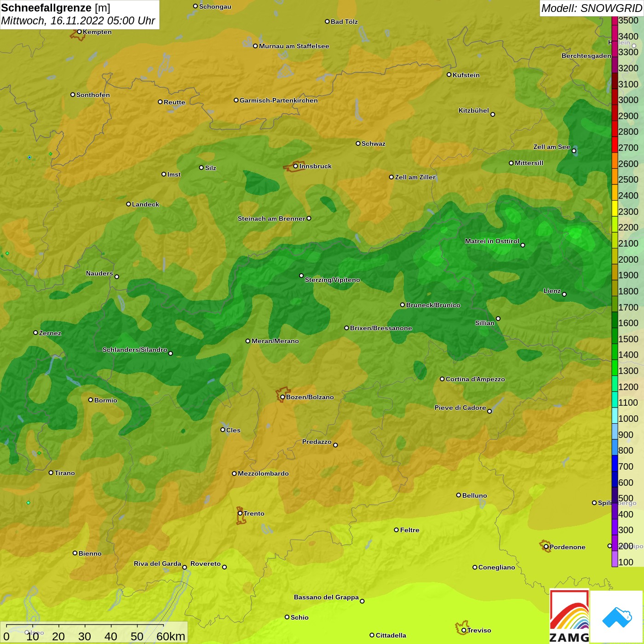Click the Nauders location dot
This screenshot has width=644, height=644.
point(117,276)
